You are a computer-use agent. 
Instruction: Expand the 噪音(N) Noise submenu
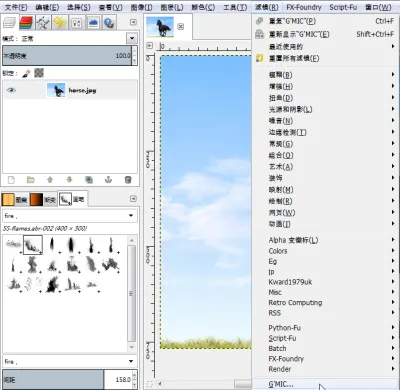click(x=325, y=121)
